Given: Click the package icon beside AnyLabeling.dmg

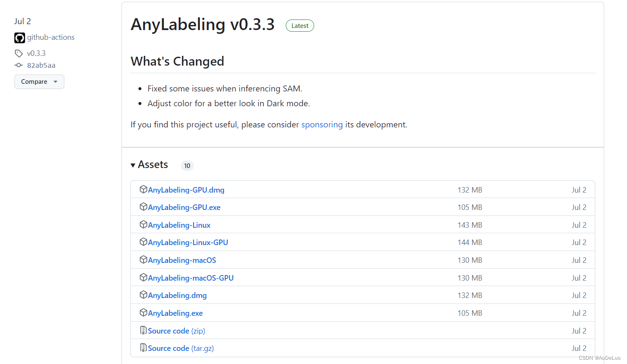Looking at the screenshot, I should coord(144,295).
